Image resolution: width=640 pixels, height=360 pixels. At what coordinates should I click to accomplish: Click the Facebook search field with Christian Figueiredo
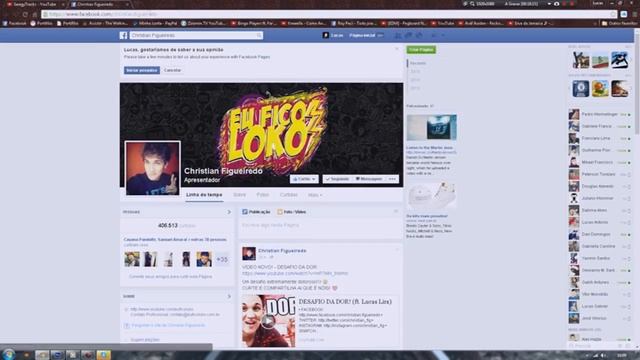[196, 36]
